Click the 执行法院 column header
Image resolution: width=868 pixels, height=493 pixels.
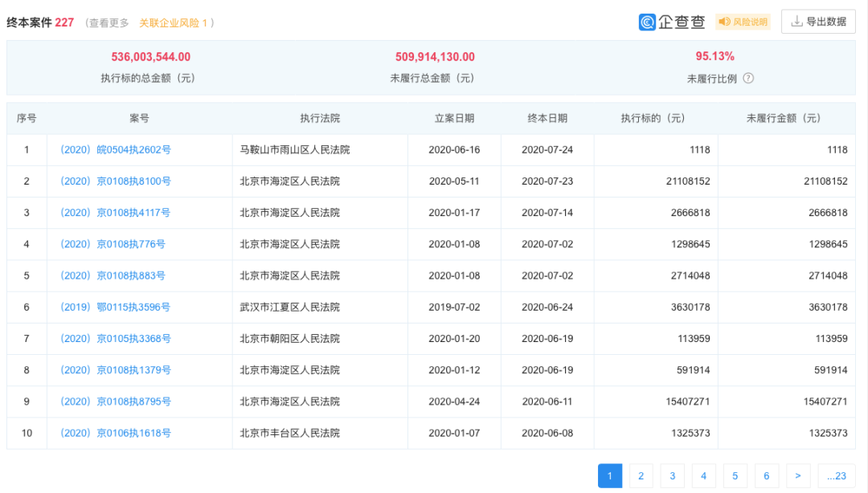point(320,118)
